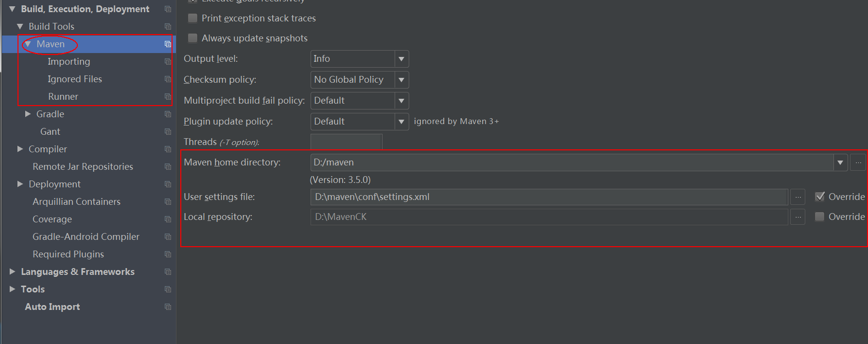The width and height of the screenshot is (868, 344).
Task: Click the Local repository path field
Action: (x=549, y=217)
